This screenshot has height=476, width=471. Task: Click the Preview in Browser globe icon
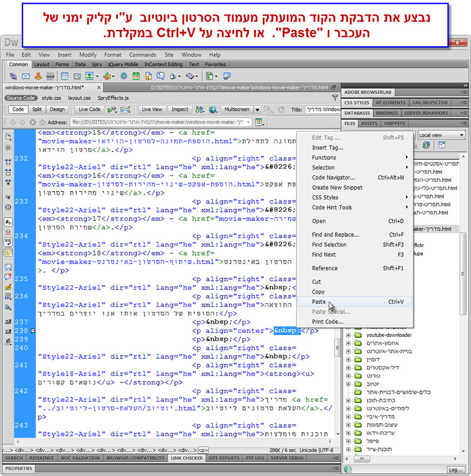pyautogui.click(x=213, y=110)
